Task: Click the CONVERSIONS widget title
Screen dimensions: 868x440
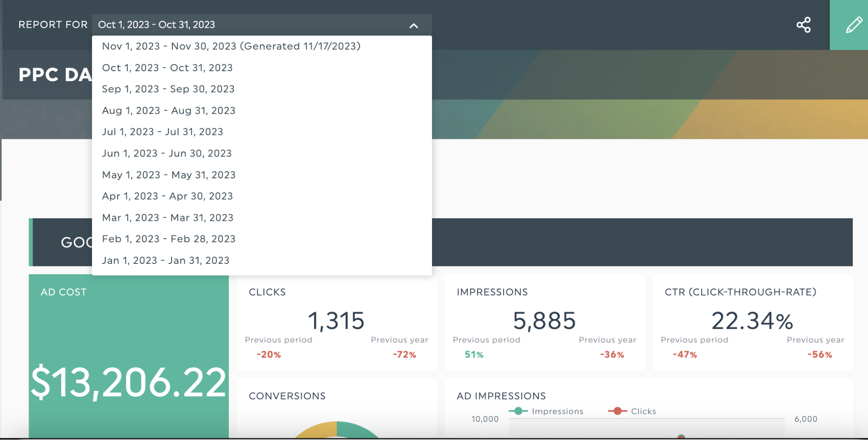Action: point(287,396)
